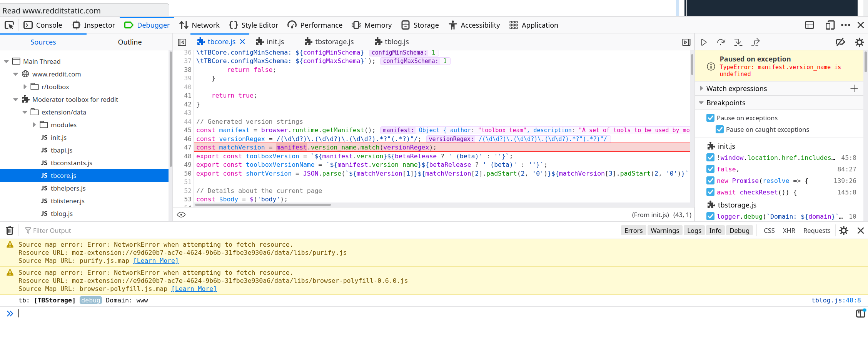Expand the Watch expressions section
This screenshot has height=337, width=868.
701,88
